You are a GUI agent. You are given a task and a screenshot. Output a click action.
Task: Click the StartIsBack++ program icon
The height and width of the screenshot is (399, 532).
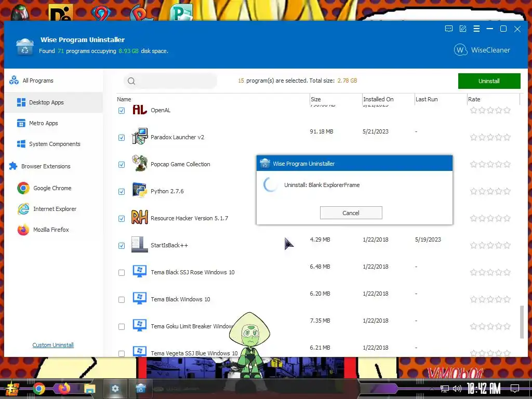point(139,245)
